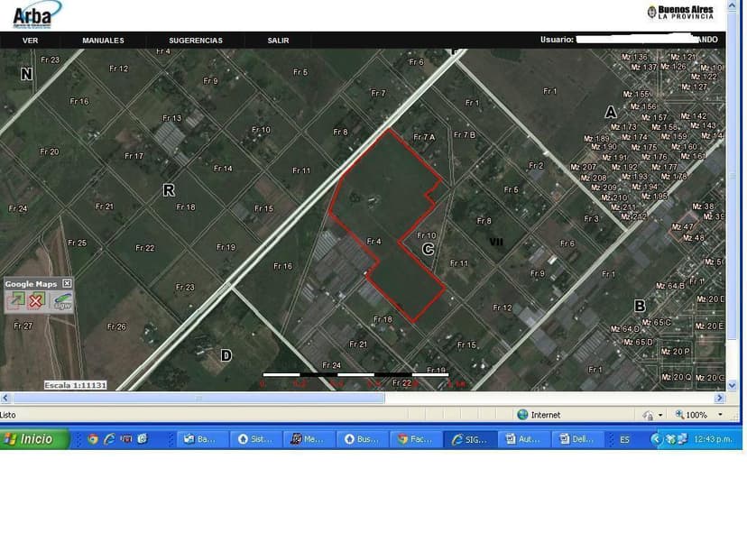This screenshot has width=747, height=560.
Task: Click the red X cancel icon in Google Maps panel
Action: coord(34,300)
